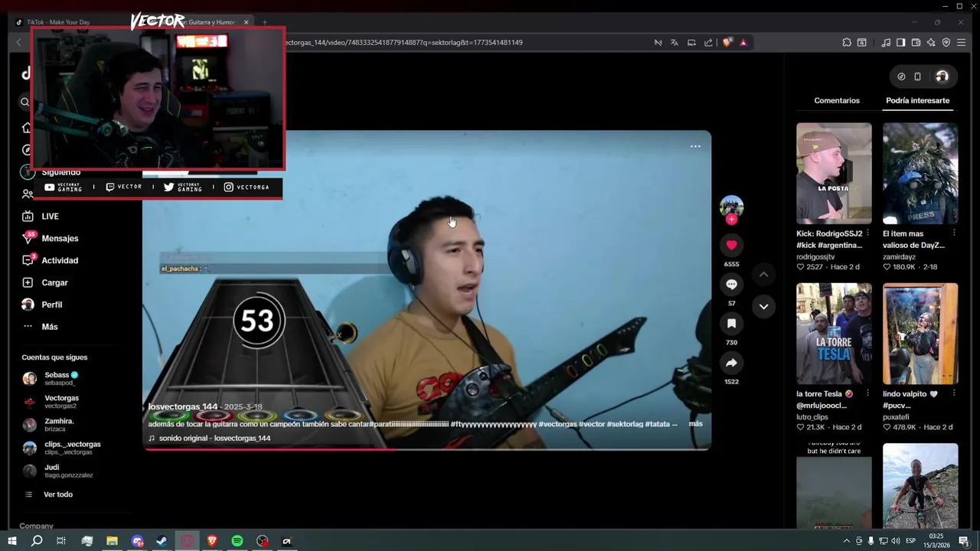Follow the creator via the red plus badge
This screenshot has height=551, width=980.
(x=731, y=220)
